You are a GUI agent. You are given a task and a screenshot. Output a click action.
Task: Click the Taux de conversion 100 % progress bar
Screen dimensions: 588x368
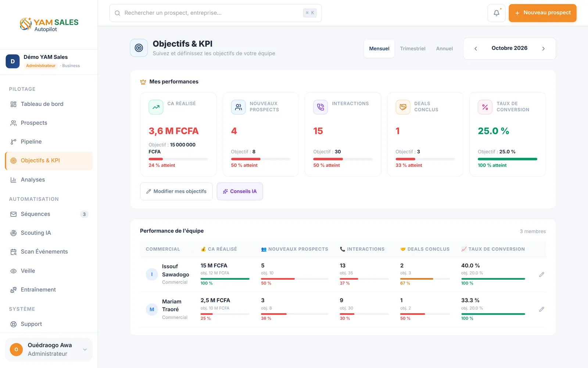tap(508, 159)
